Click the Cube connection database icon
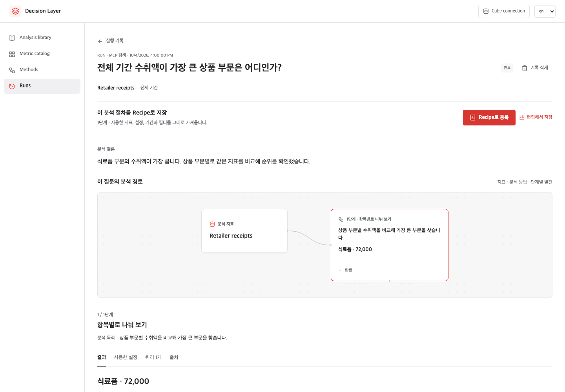Viewport: 565px width, 392px height. 486,11
